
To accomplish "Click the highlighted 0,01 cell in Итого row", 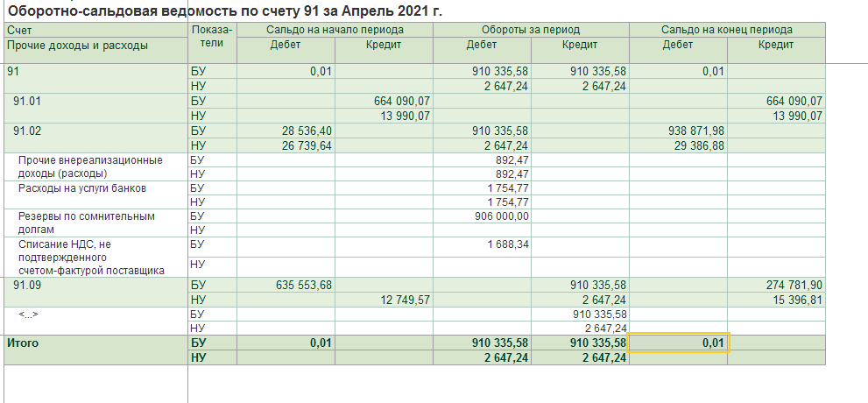I will point(678,343).
